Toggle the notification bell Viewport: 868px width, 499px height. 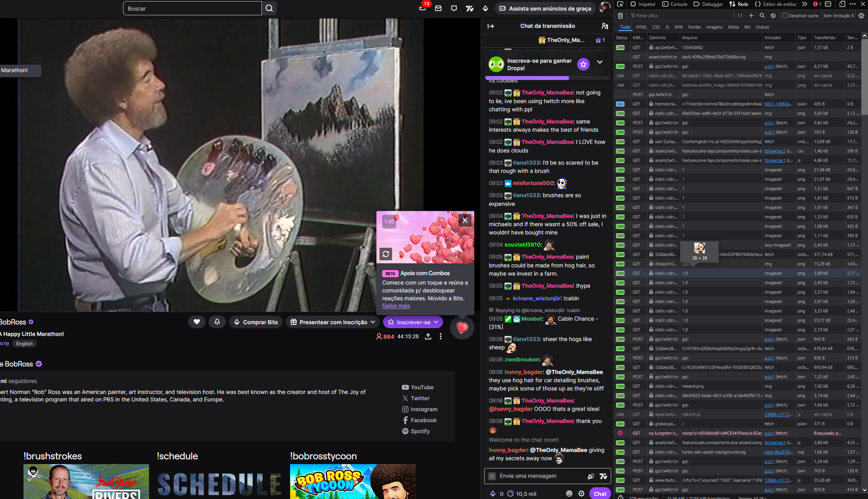tap(217, 322)
